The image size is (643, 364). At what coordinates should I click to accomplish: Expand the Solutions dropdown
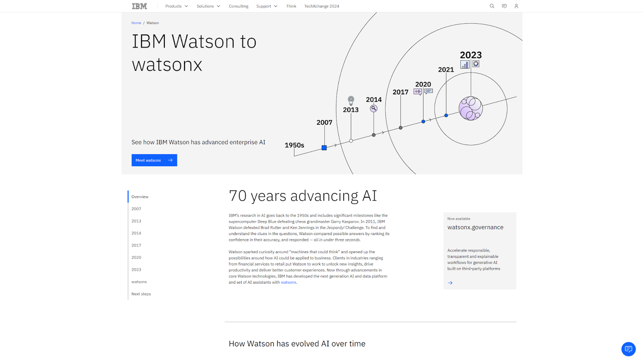(x=208, y=6)
